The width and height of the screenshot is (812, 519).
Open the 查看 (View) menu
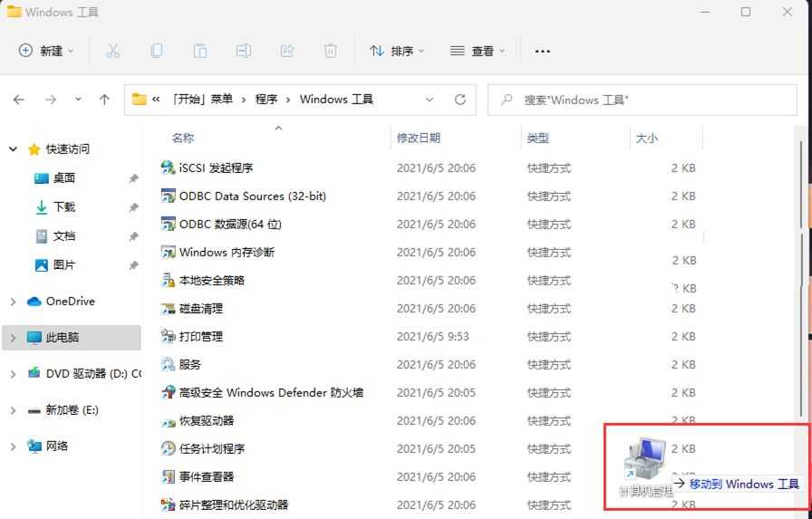point(478,51)
